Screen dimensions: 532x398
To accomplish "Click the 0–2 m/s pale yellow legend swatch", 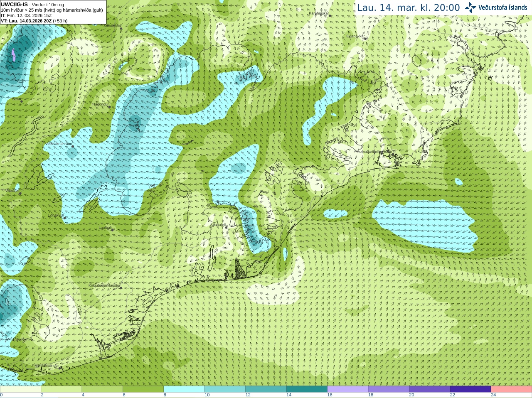I will [x=20, y=389].
